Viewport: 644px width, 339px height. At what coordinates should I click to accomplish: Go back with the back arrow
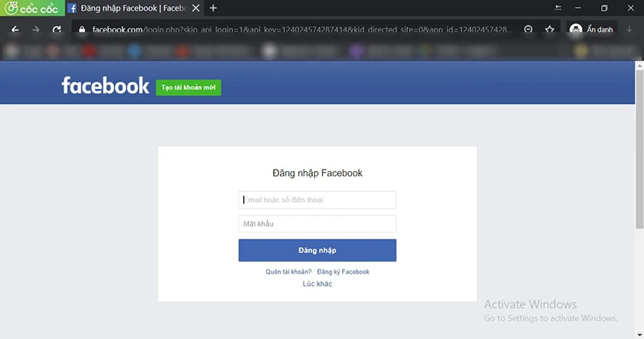pos(15,30)
